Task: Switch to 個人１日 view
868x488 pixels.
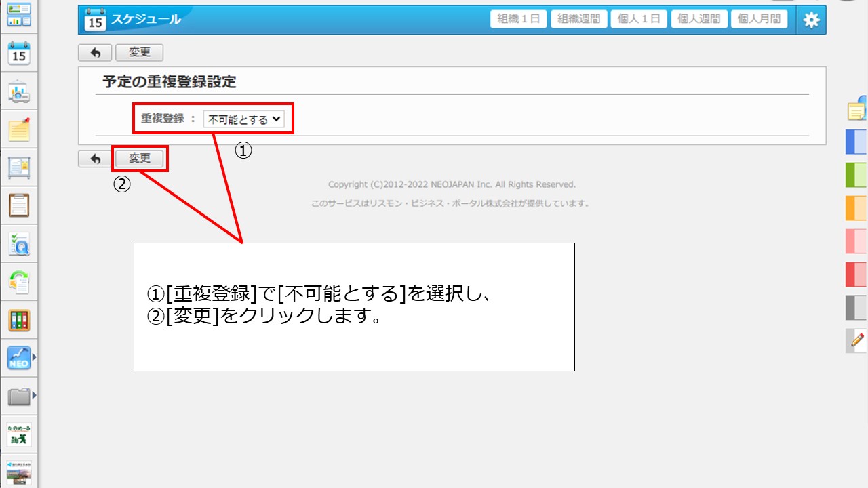Action: [x=639, y=19]
